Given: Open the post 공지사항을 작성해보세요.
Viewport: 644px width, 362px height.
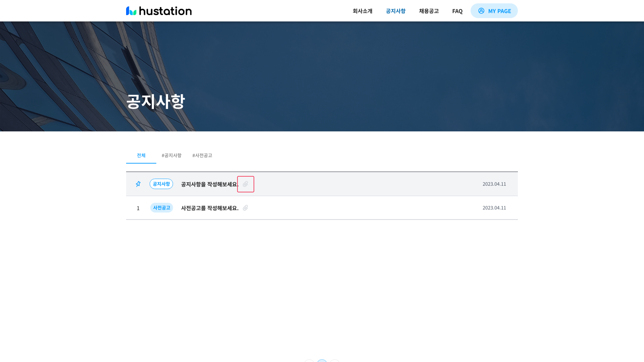Looking at the screenshot, I should (x=209, y=184).
